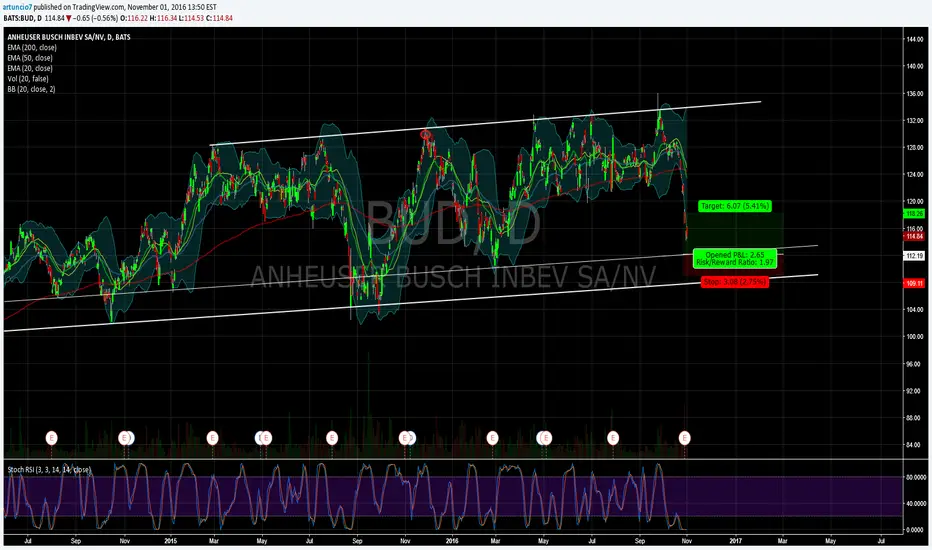Select the EMA (50, close) indicator legend
The height and width of the screenshot is (550, 932).
pyautogui.click(x=30, y=58)
